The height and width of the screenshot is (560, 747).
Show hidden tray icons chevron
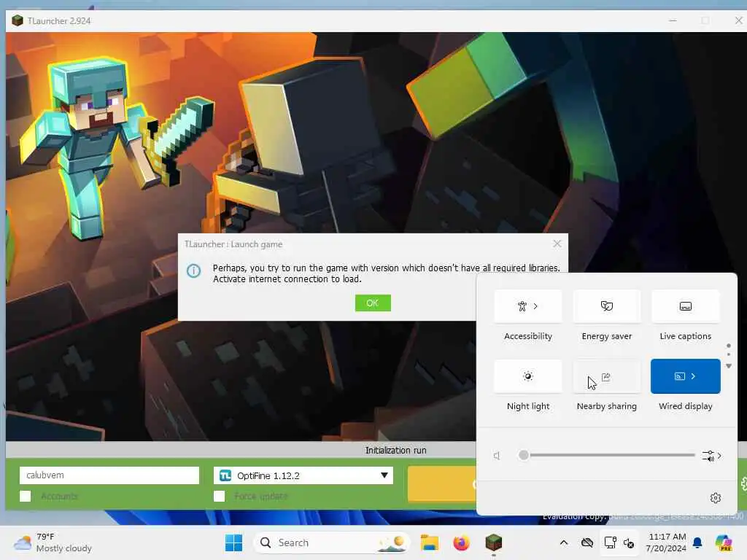(x=564, y=542)
